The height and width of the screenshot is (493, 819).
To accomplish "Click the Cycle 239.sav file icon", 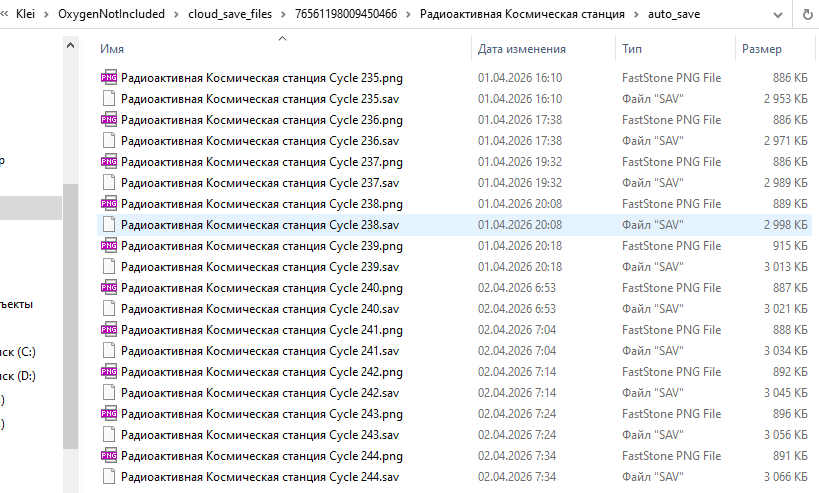I will coord(109,267).
